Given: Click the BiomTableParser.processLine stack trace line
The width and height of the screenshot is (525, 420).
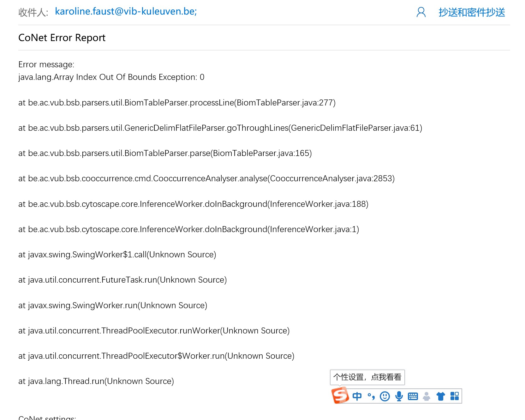Looking at the screenshot, I should tap(177, 103).
